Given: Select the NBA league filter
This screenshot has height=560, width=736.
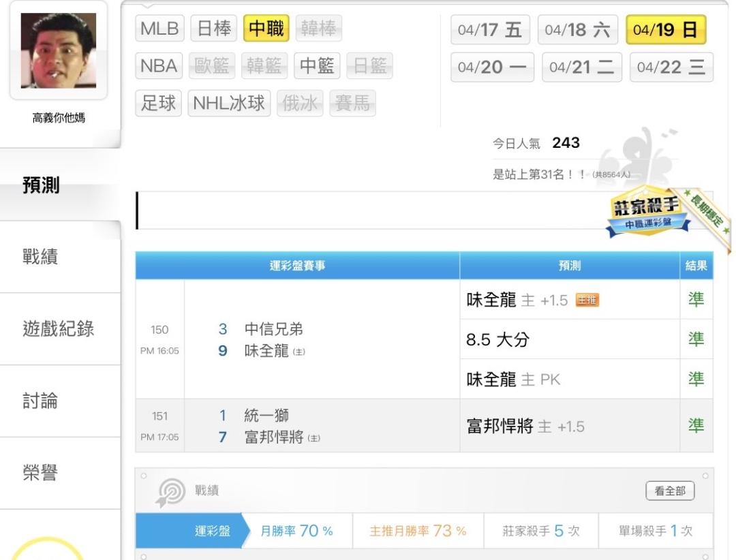Looking at the screenshot, I should pos(159,67).
